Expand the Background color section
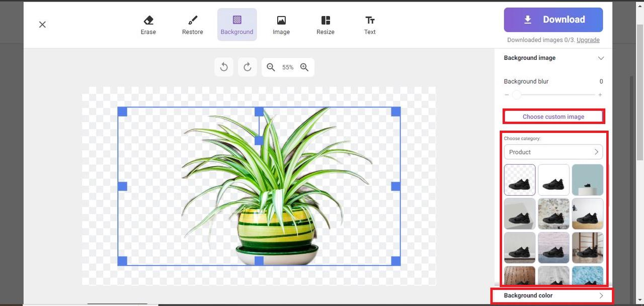This screenshot has width=644, height=306. (552, 295)
